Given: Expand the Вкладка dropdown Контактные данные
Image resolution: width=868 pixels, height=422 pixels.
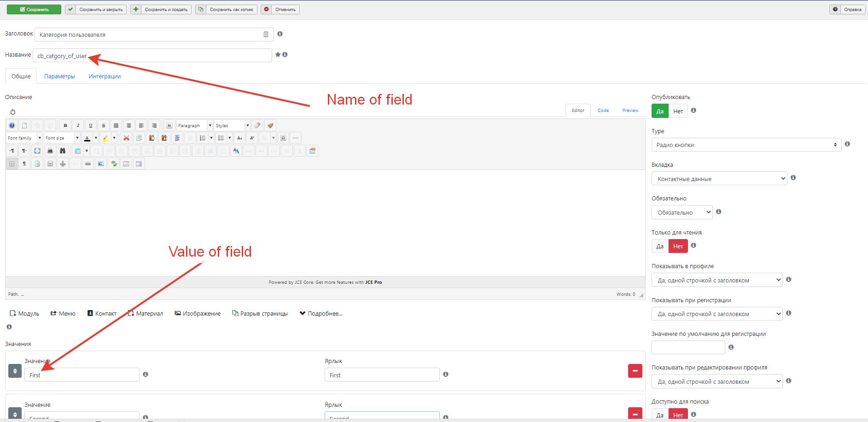Looking at the screenshot, I should click(x=719, y=179).
